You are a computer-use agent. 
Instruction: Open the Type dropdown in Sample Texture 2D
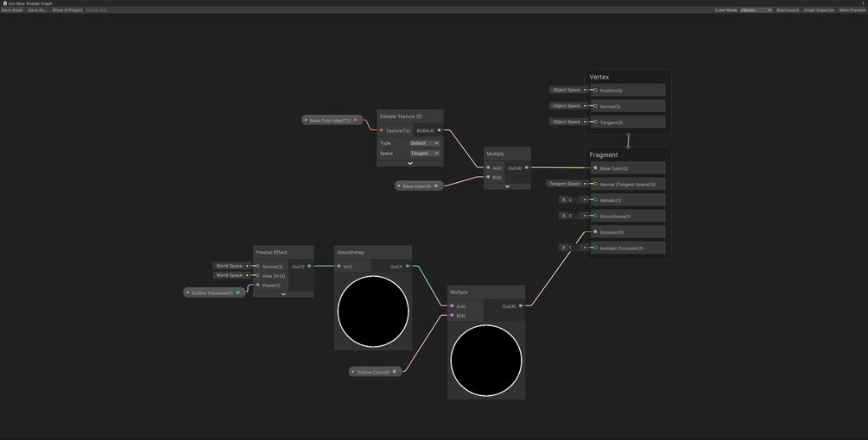coord(425,143)
